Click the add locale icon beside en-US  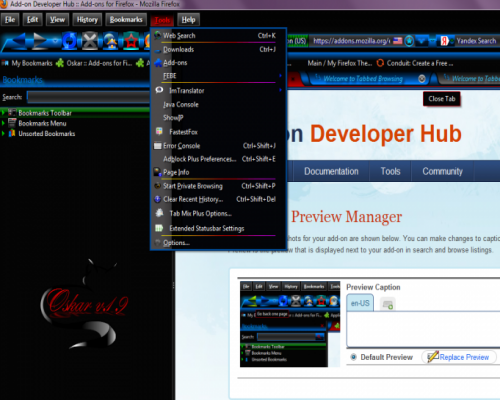pyautogui.click(x=387, y=304)
